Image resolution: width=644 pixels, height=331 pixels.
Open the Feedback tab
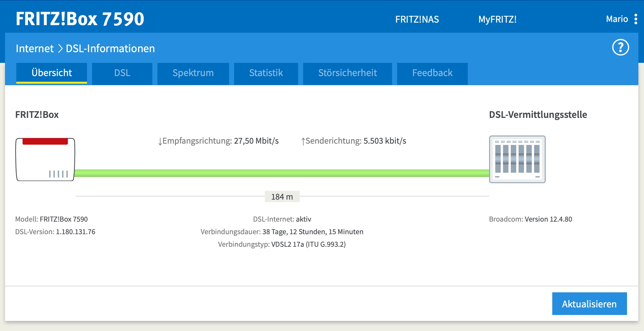[432, 73]
